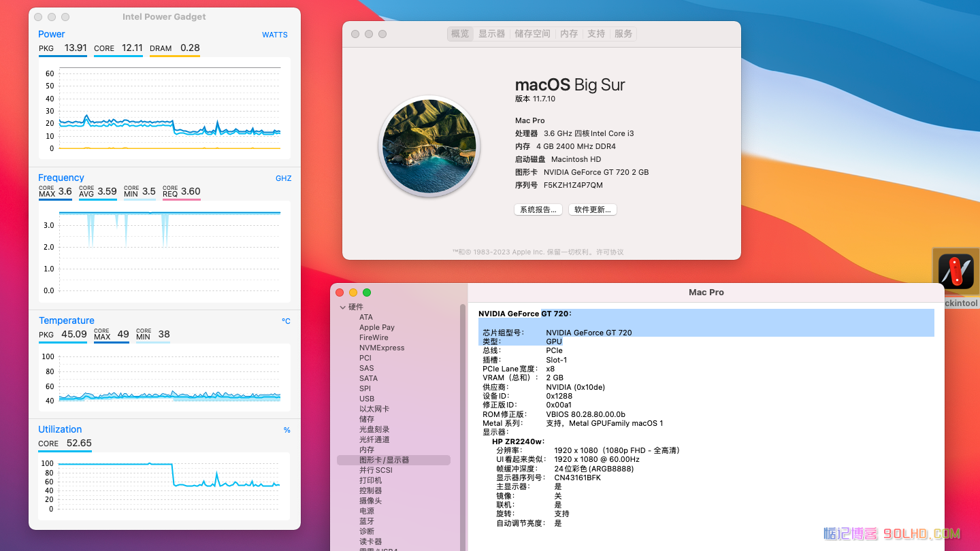980x551 pixels.
Task: Click the DRAM 0.28 power reading
Action: (175, 48)
